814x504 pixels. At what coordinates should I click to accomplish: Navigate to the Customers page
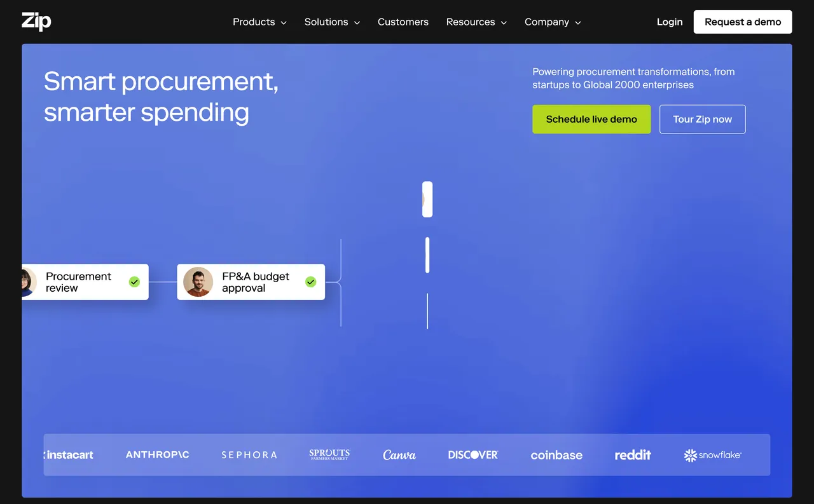[403, 22]
